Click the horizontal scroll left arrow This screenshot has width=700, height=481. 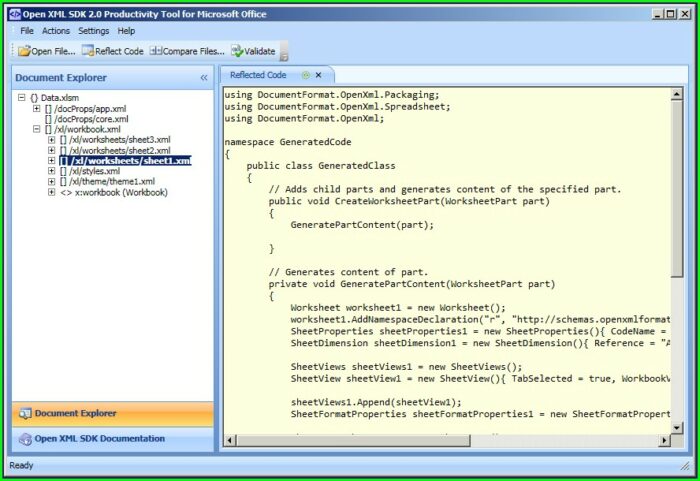[x=230, y=441]
